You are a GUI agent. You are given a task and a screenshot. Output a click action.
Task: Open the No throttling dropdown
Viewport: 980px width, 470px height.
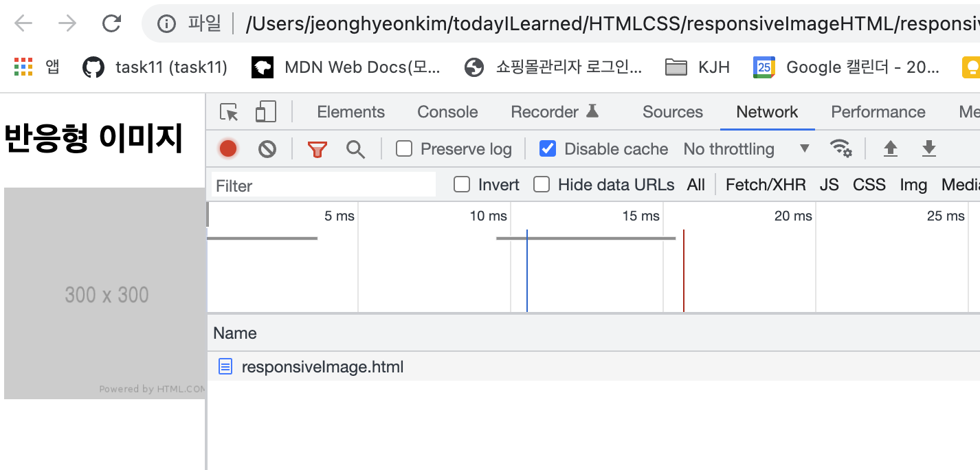click(746, 149)
